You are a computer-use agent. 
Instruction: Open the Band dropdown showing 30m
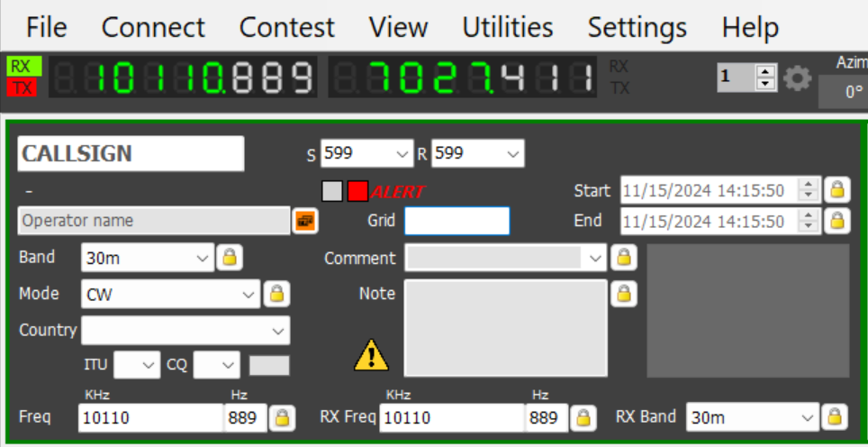click(148, 258)
